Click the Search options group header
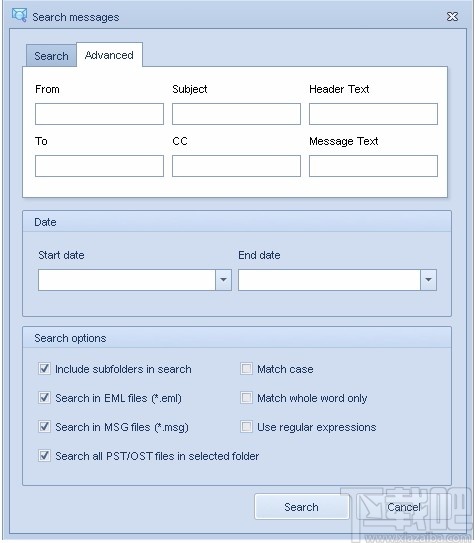This screenshot has height=543, width=475. 237,338
